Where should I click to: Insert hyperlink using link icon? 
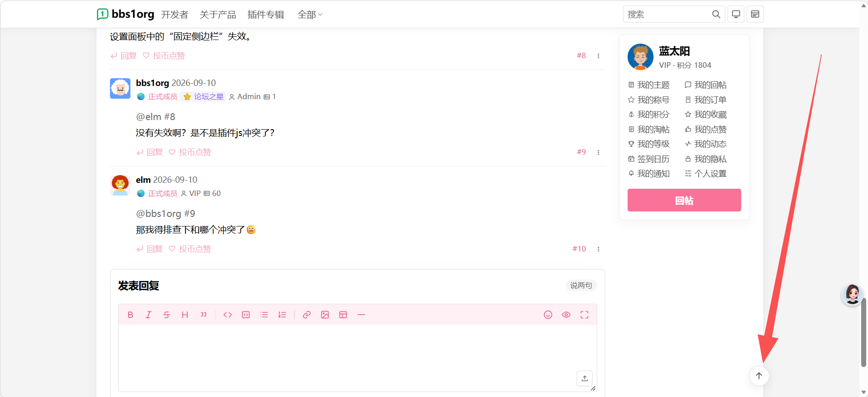(x=307, y=315)
